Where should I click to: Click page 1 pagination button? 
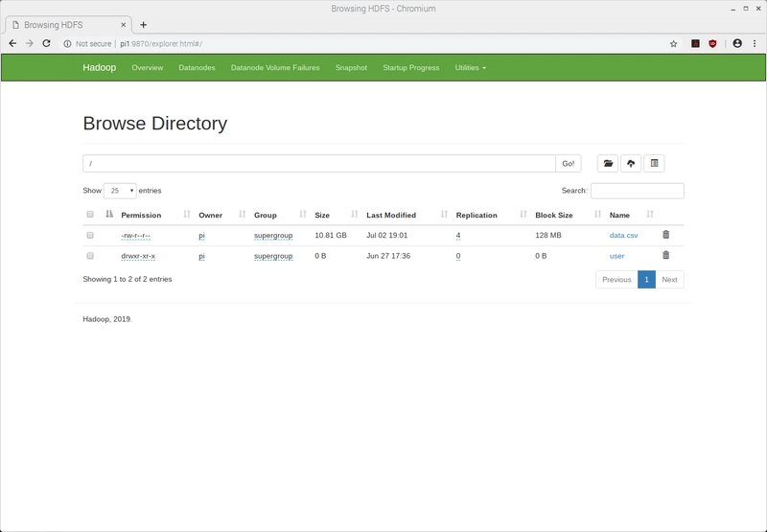tap(646, 279)
